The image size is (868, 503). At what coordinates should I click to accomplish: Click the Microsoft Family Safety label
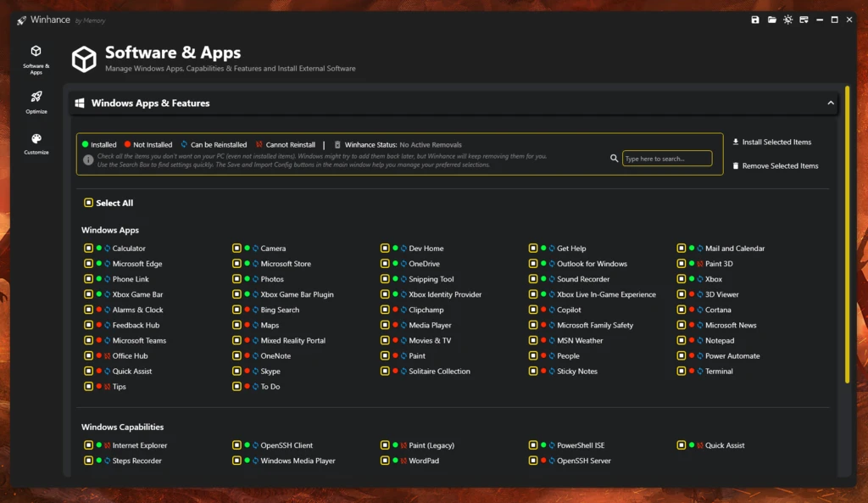coord(595,325)
